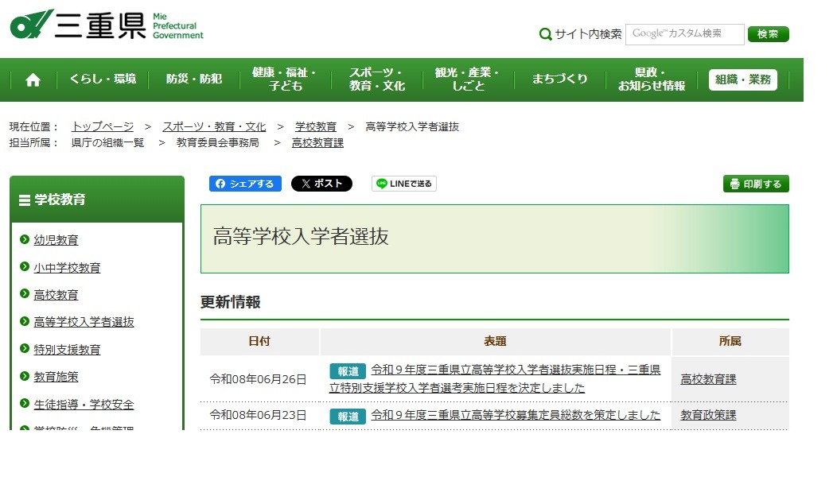Open 幼児教育 sidebar link

(x=56, y=240)
